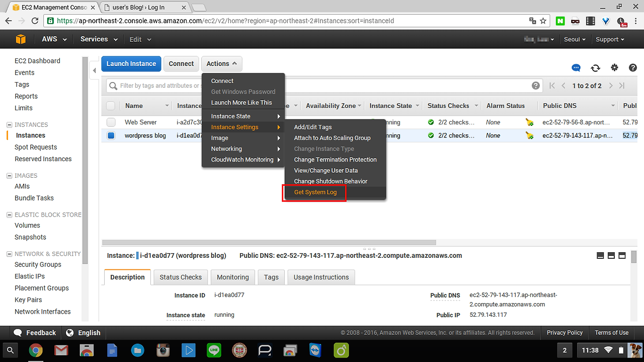
Task: Open the LINE app from the shelf
Action: click(x=214, y=350)
